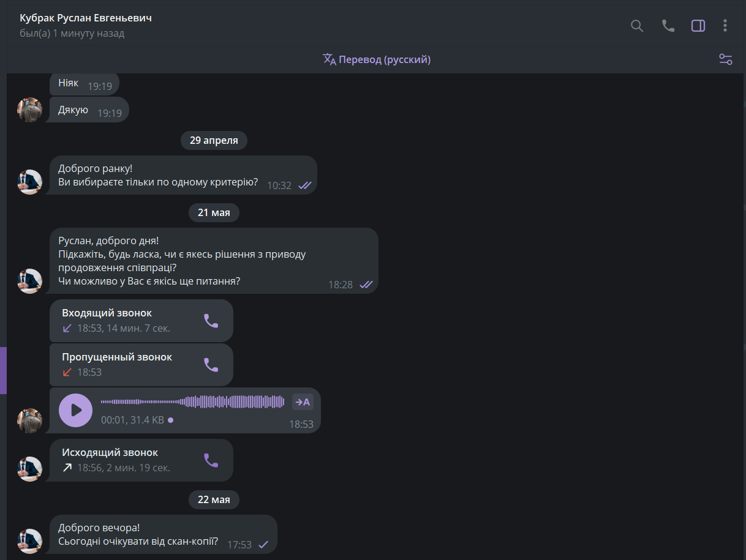Viewport: 746px width, 560px height.
Task: Open contact profile Кубрак Руслан Евгеньевич
Action: click(x=86, y=18)
